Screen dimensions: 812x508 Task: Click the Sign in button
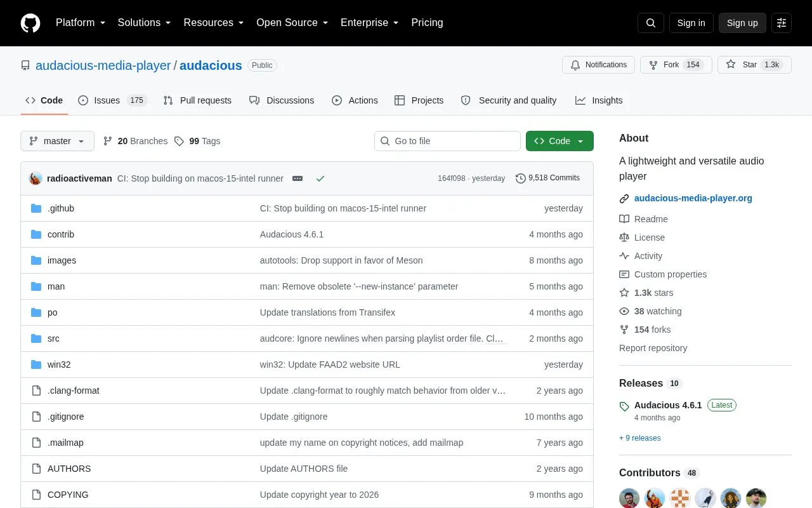point(691,23)
